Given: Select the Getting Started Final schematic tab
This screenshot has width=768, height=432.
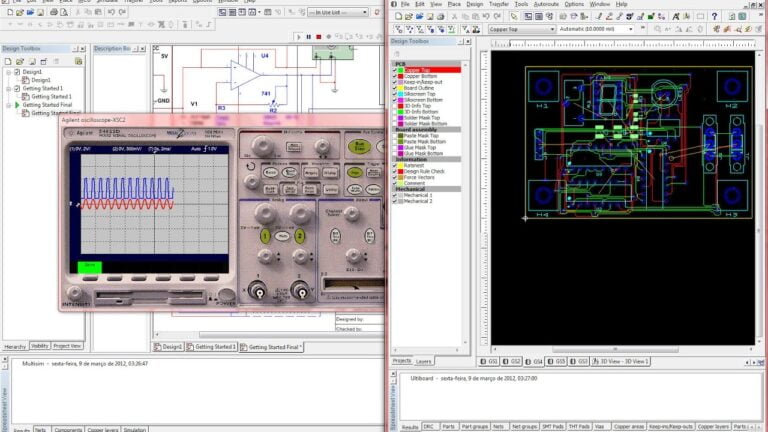Looking at the screenshot, I should 273,347.
